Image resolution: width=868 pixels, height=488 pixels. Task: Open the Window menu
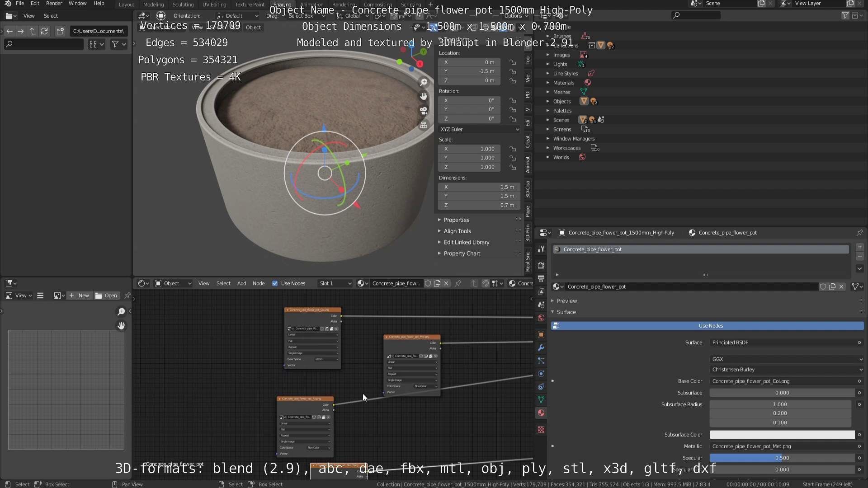(77, 3)
